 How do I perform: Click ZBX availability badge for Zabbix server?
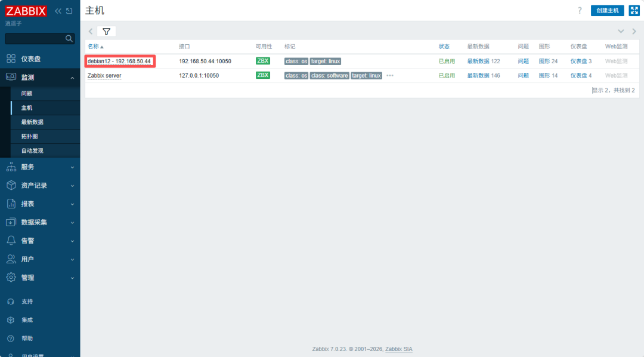(263, 75)
